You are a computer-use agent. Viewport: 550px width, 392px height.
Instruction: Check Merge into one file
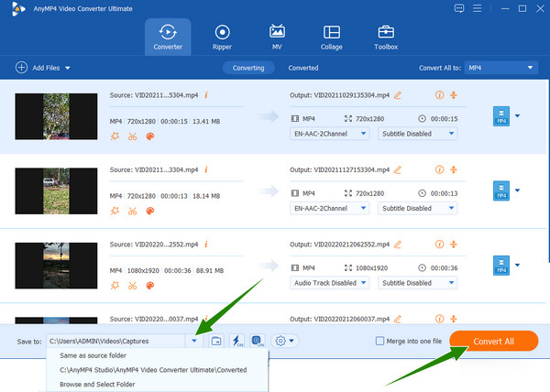click(379, 341)
